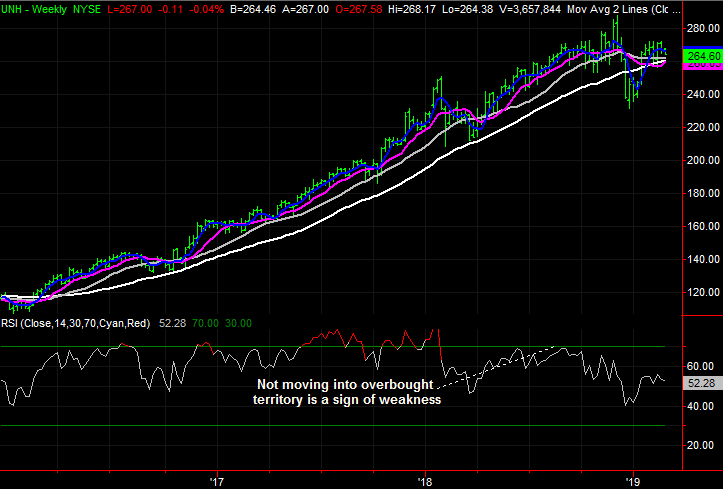
Task: Click the 40.00 RSI axis label
Action: 700,406
